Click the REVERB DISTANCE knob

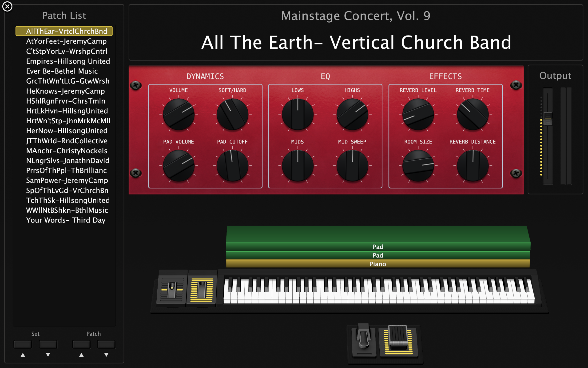click(473, 166)
